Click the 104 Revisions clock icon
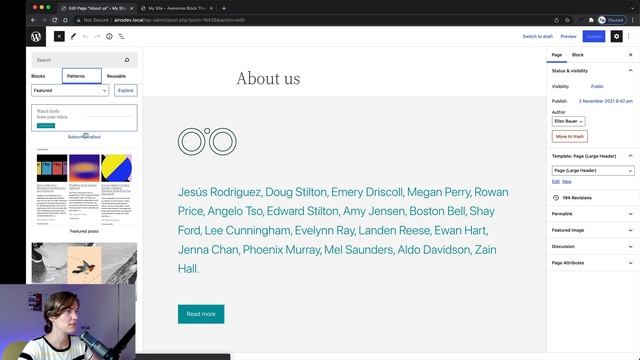This screenshot has height=360, width=640. click(556, 198)
